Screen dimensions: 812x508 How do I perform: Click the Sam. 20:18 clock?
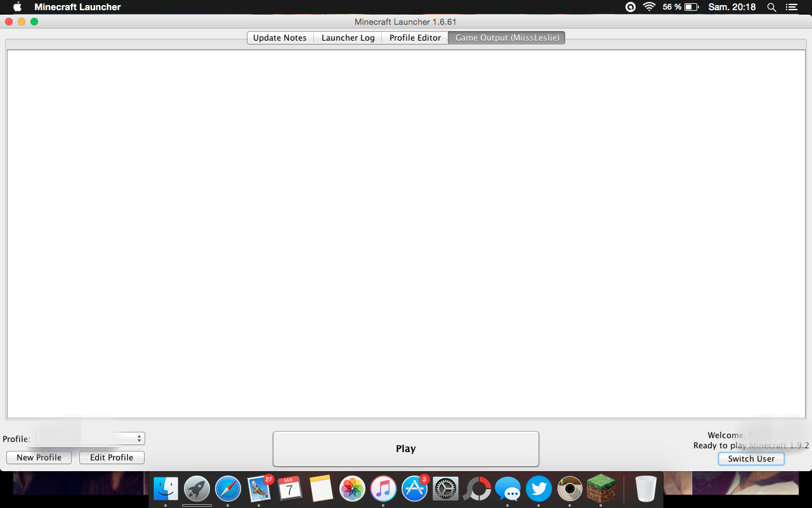[x=732, y=7]
